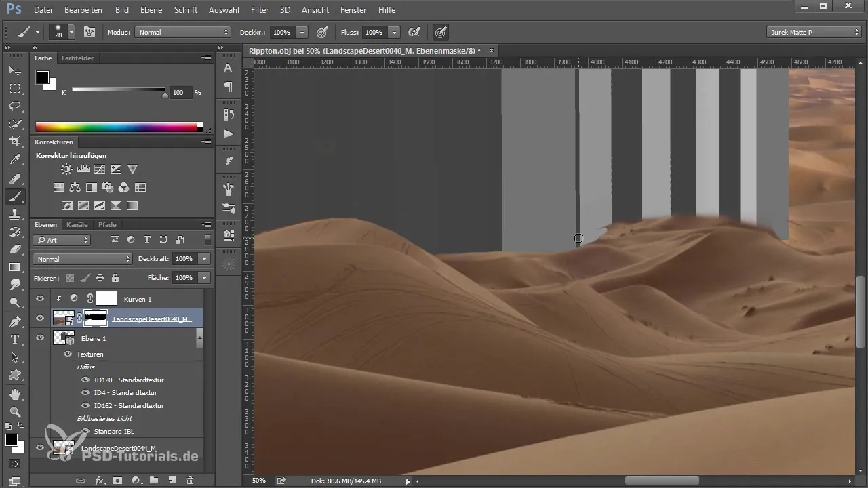Viewport: 868px width, 488px height.
Task: Close the Rippton.obj document tab
Action: tap(492, 50)
